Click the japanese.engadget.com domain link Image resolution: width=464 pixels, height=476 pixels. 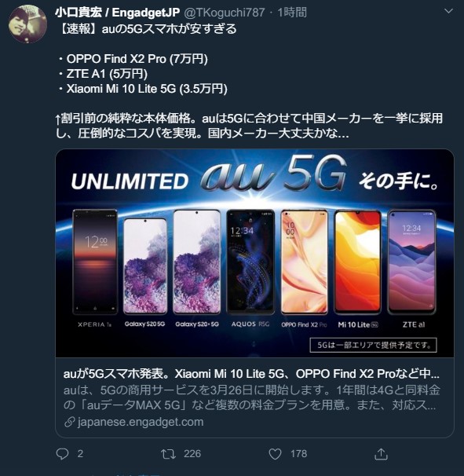tap(141, 422)
